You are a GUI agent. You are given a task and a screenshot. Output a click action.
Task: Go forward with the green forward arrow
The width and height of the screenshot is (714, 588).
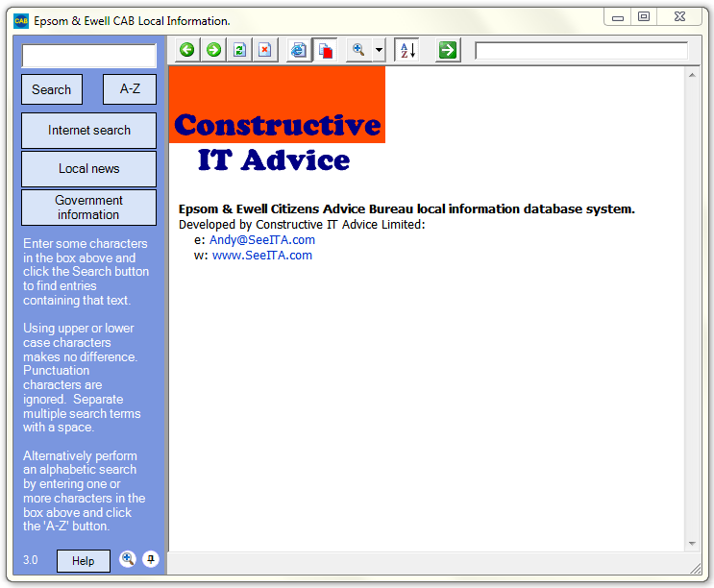pyautogui.click(x=213, y=50)
